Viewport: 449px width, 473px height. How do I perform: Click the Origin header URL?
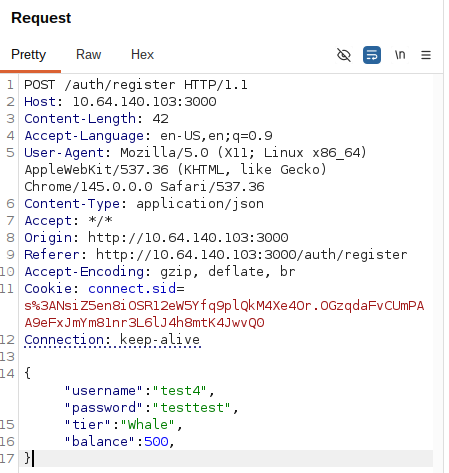click(188, 238)
